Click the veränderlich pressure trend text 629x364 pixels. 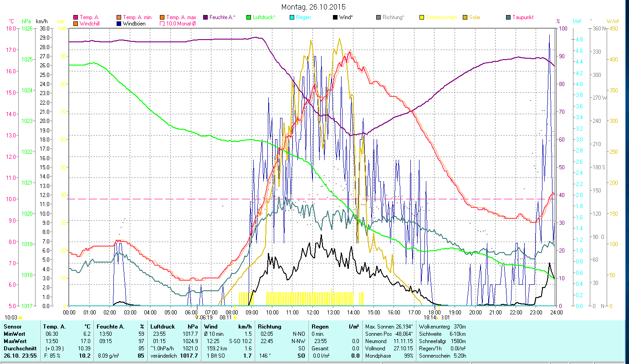(164, 355)
